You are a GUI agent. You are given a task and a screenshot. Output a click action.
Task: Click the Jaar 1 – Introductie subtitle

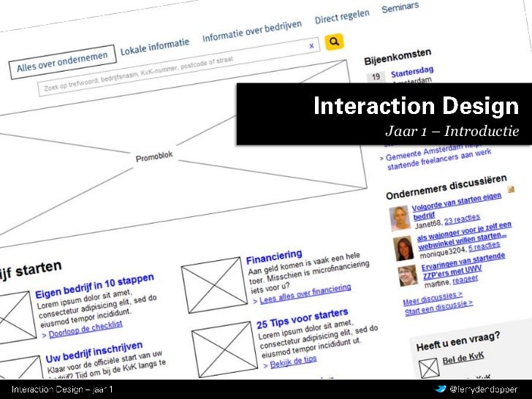(x=452, y=131)
